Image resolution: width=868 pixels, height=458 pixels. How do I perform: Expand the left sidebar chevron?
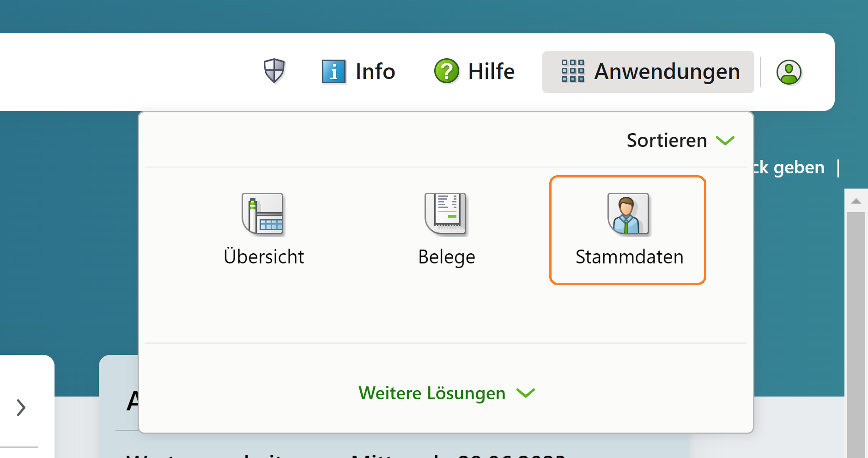[21, 408]
